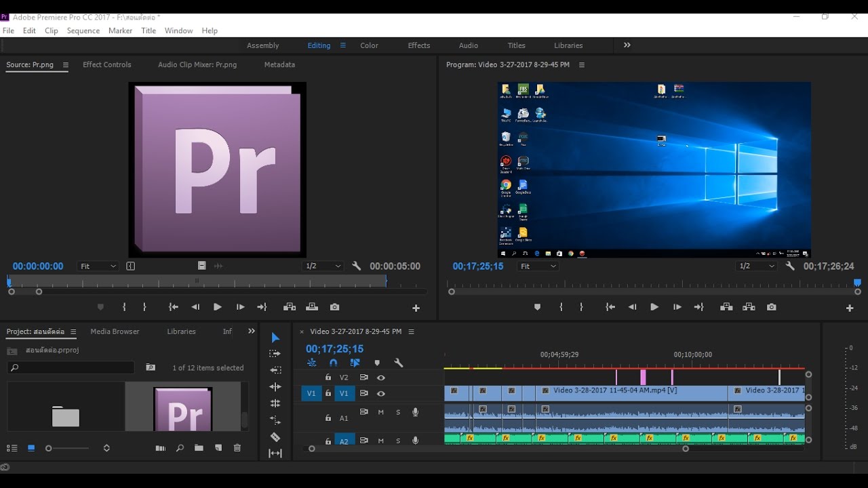The image size is (868, 488).
Task: Adjust Project panel thumbnail zoom slider
Action: pos(67,448)
